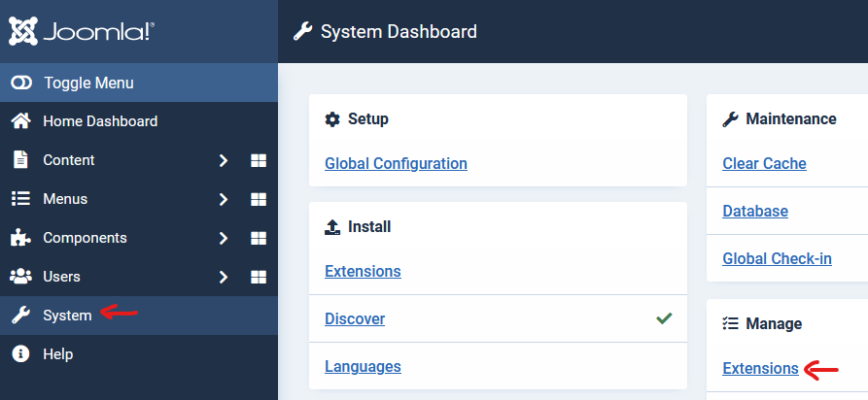Open the Database maintenance link
868x400 pixels.
755,211
